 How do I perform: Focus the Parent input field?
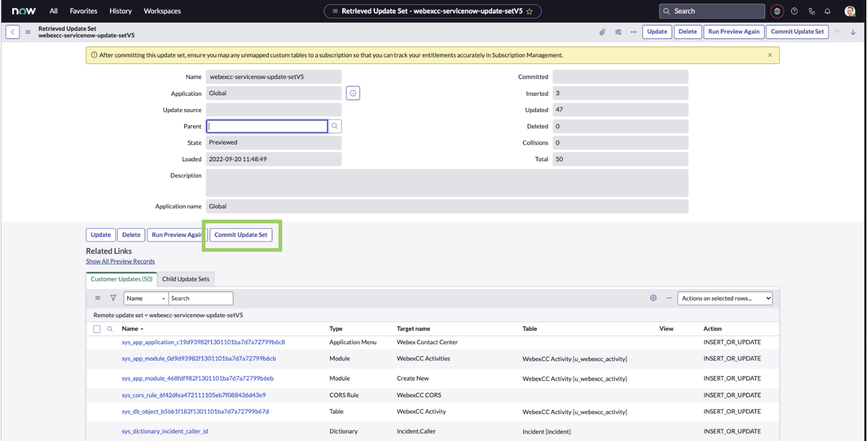pos(267,126)
